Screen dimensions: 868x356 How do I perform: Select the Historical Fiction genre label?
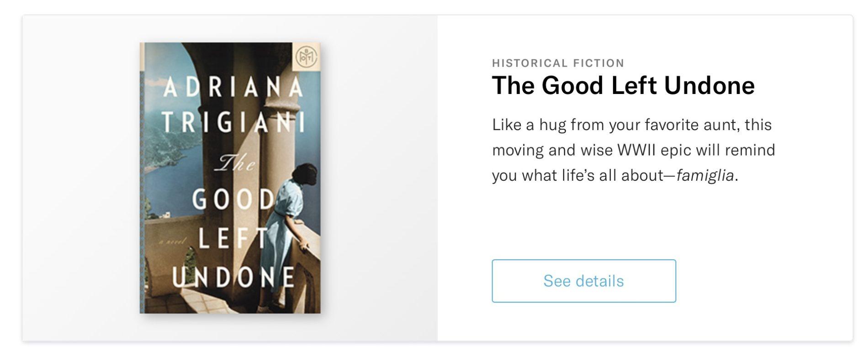coord(558,63)
